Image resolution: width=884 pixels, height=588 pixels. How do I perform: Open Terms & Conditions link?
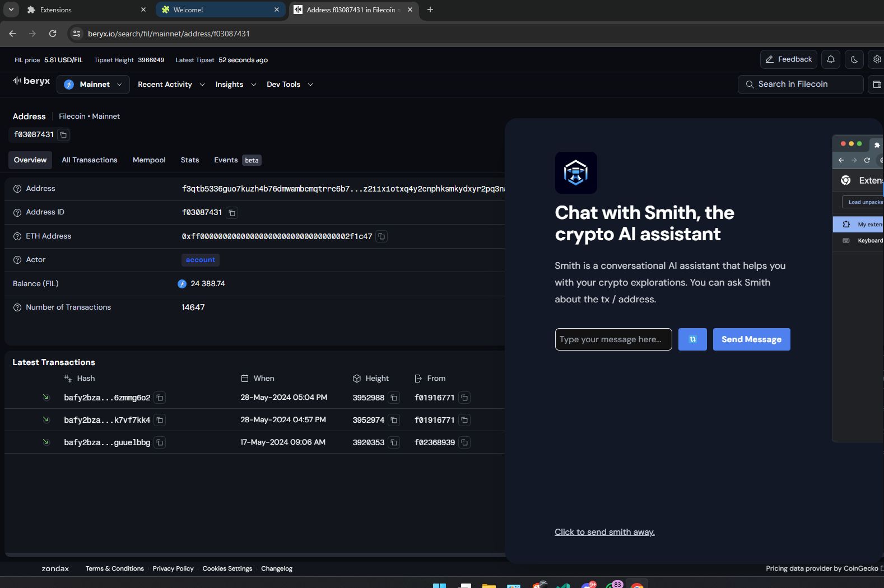(x=115, y=569)
